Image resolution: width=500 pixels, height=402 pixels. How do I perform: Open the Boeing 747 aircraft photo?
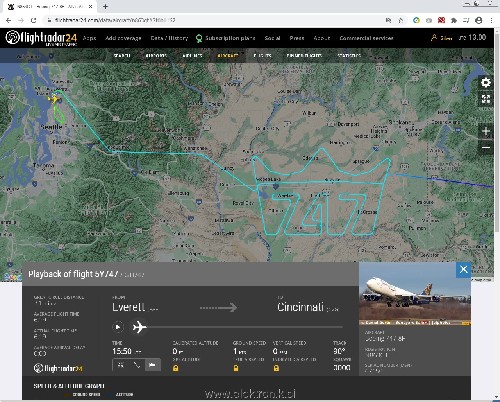tap(415, 294)
